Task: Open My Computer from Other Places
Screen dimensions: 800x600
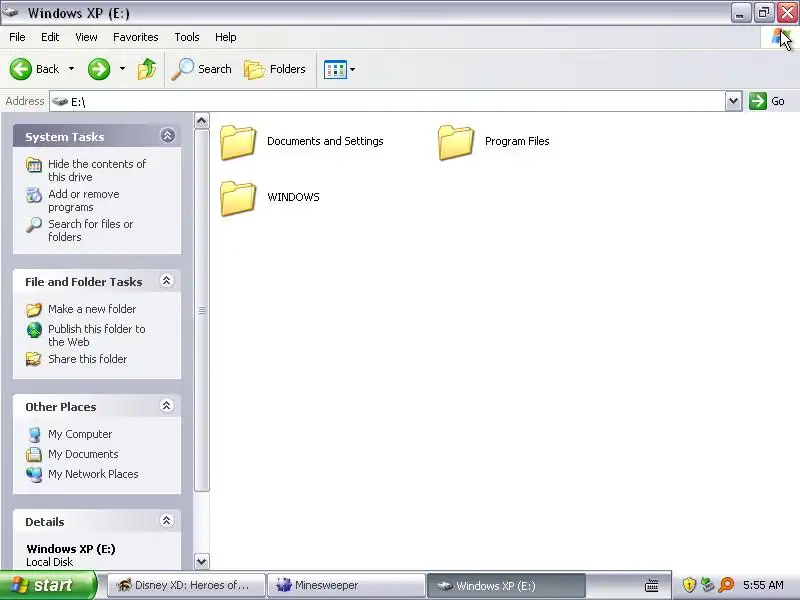Action: (x=80, y=434)
